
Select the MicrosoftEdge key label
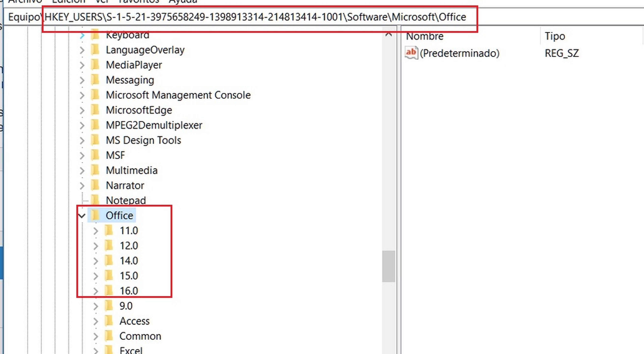139,110
